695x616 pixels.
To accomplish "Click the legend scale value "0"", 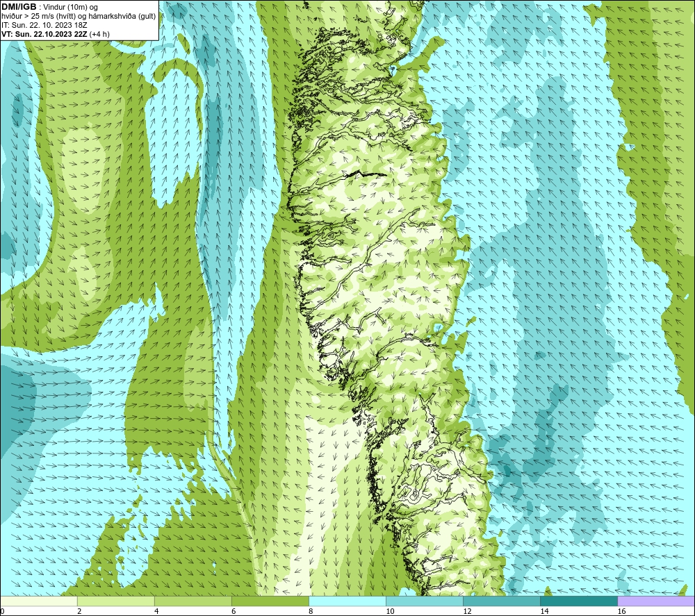I will 2,611.
